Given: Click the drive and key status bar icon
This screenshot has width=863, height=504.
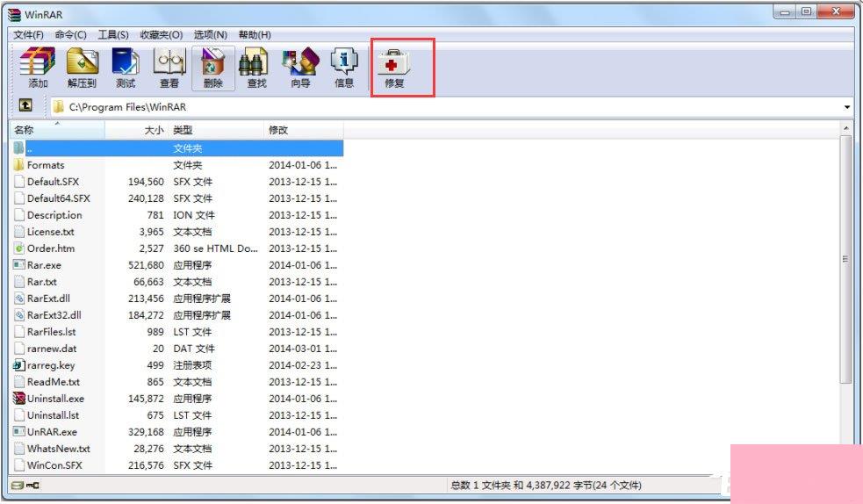Looking at the screenshot, I should click(25, 486).
